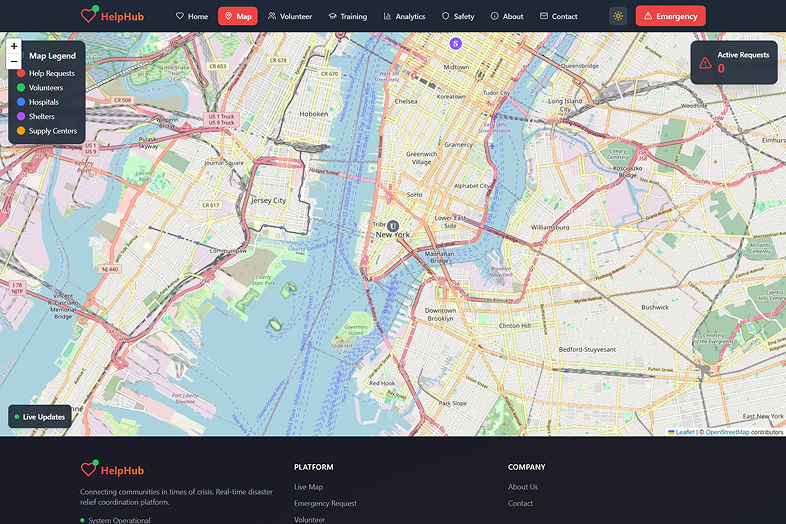This screenshot has width=786, height=524.
Task: Open the Contact nav item
Action: pyautogui.click(x=558, y=16)
